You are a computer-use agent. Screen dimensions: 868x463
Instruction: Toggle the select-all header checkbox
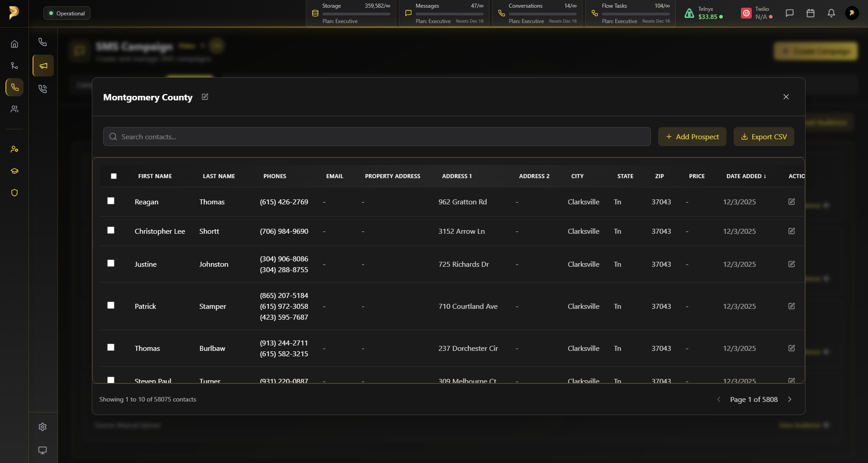pyautogui.click(x=114, y=176)
